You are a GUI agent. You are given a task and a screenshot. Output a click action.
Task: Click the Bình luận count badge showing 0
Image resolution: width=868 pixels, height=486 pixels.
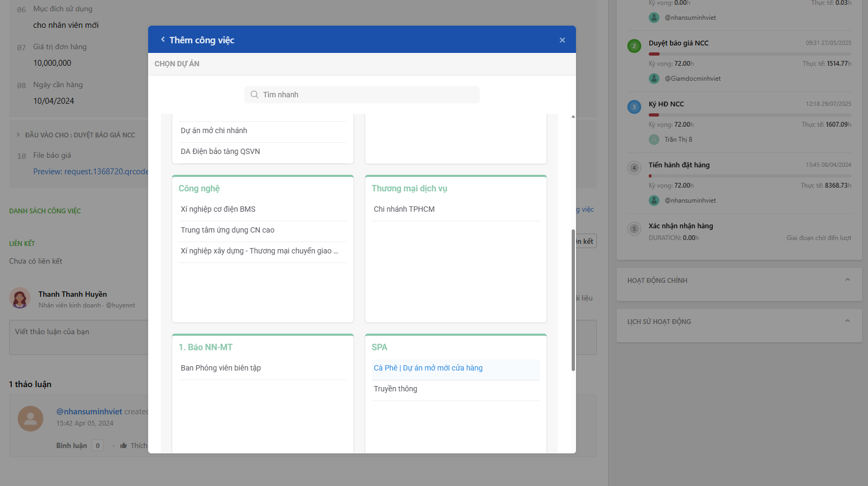pos(98,445)
